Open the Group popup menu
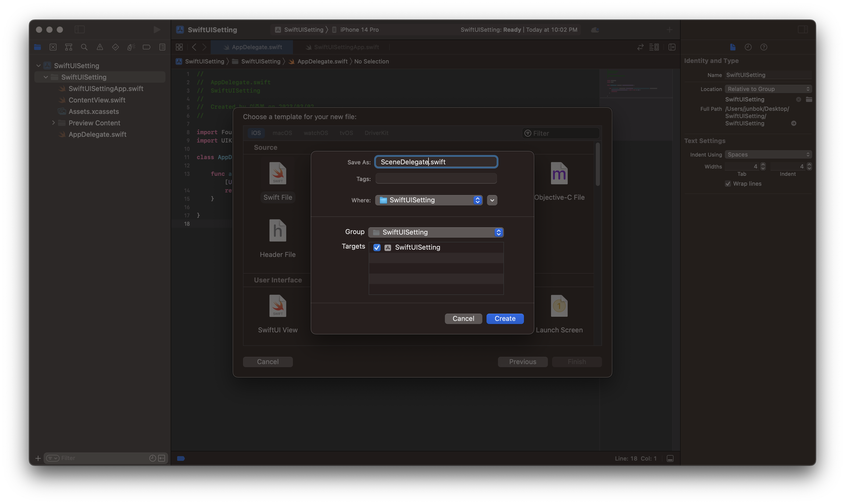 436,232
